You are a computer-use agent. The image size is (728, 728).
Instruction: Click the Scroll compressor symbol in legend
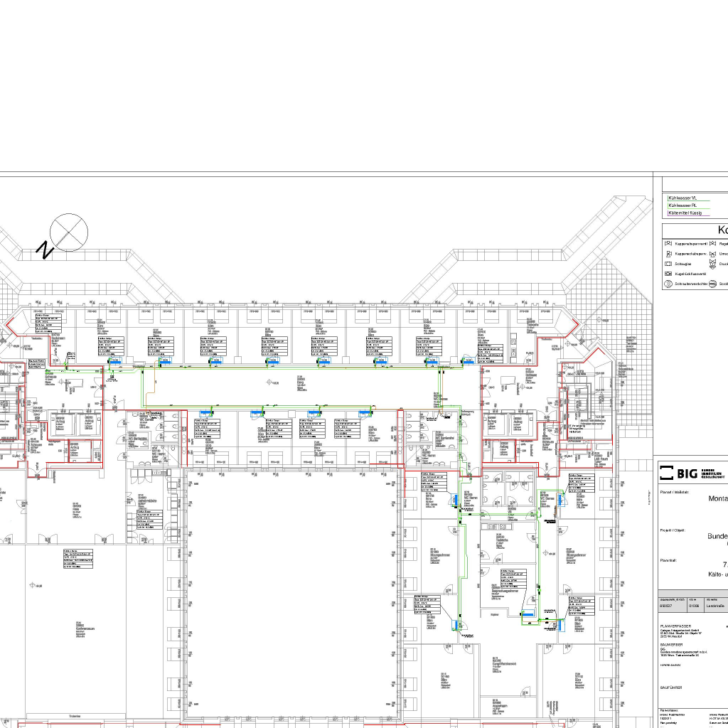click(712, 284)
